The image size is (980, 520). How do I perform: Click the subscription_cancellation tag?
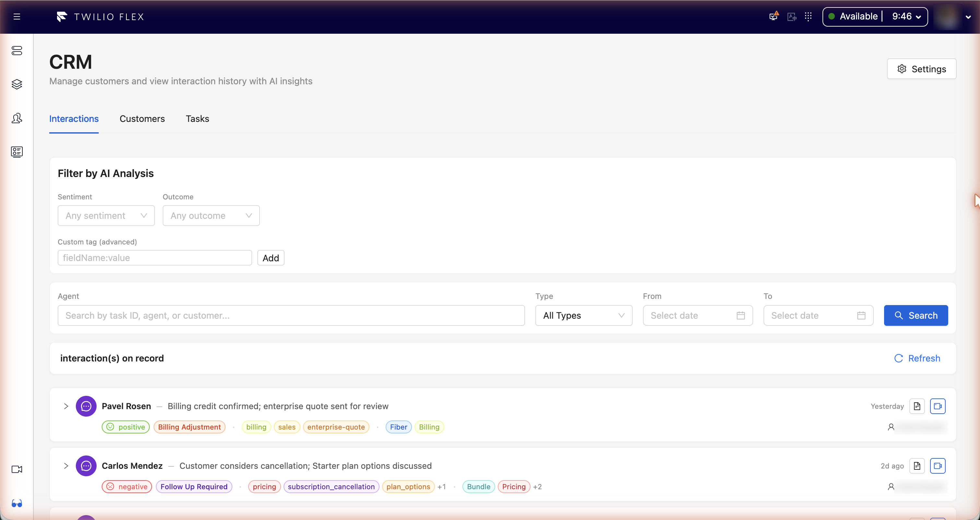pos(331,487)
